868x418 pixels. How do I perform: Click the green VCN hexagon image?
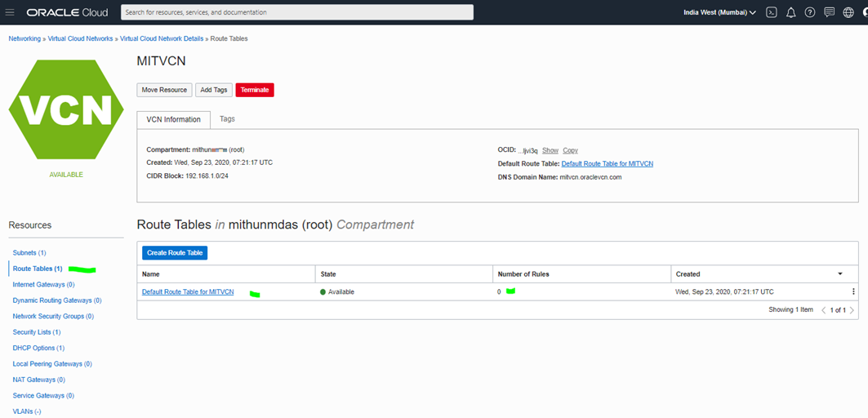tap(66, 109)
